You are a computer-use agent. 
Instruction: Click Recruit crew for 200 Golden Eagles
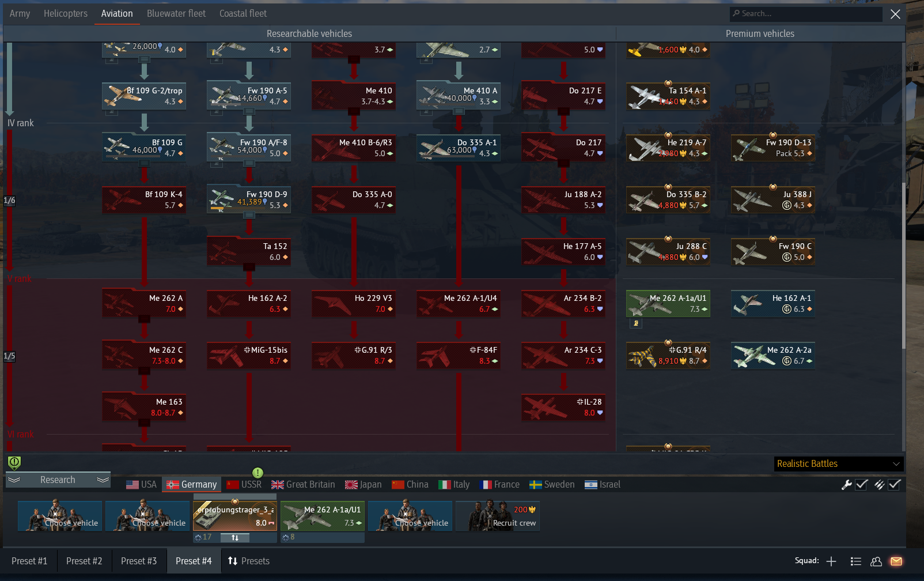(498, 516)
